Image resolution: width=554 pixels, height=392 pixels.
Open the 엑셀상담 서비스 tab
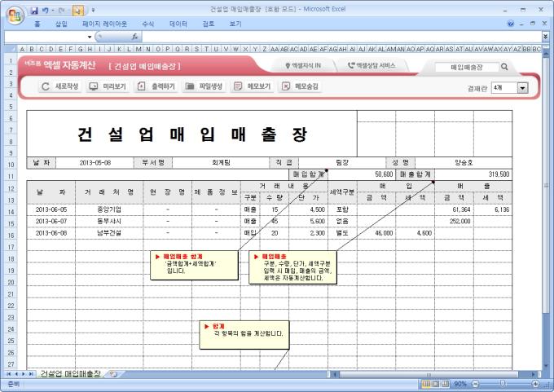[x=372, y=65]
